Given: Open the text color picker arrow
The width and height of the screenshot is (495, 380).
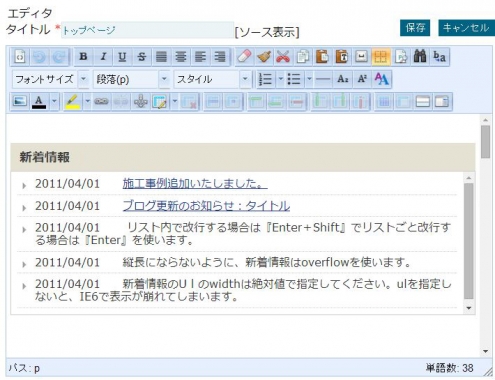Looking at the screenshot, I should click(54, 101).
